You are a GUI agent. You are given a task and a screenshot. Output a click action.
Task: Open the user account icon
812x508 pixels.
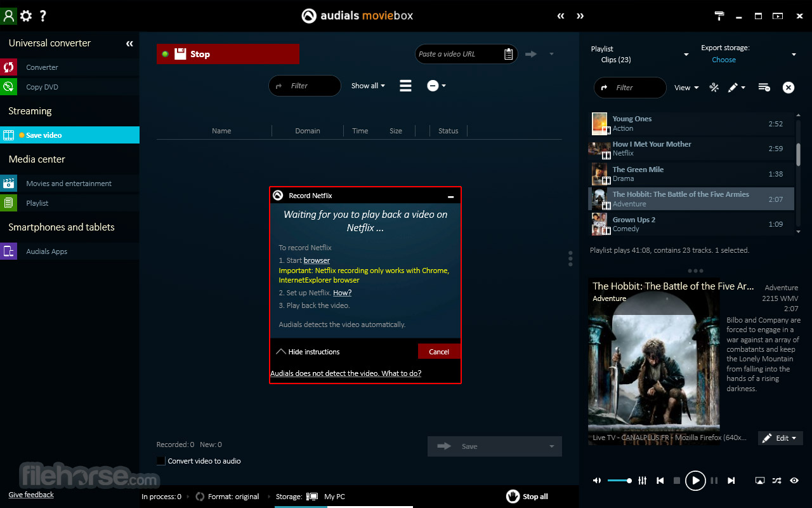pyautogui.click(x=8, y=16)
